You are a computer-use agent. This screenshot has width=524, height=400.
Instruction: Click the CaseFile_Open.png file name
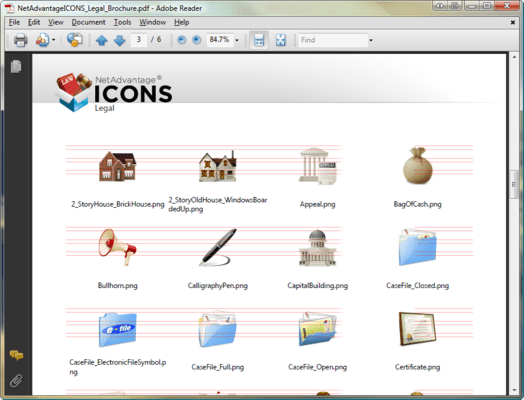click(317, 367)
